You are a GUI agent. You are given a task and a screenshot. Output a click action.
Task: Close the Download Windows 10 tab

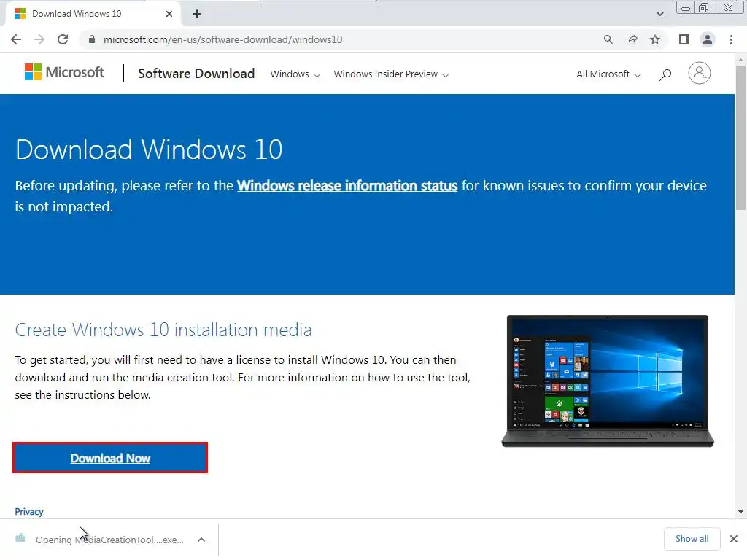[x=169, y=14]
